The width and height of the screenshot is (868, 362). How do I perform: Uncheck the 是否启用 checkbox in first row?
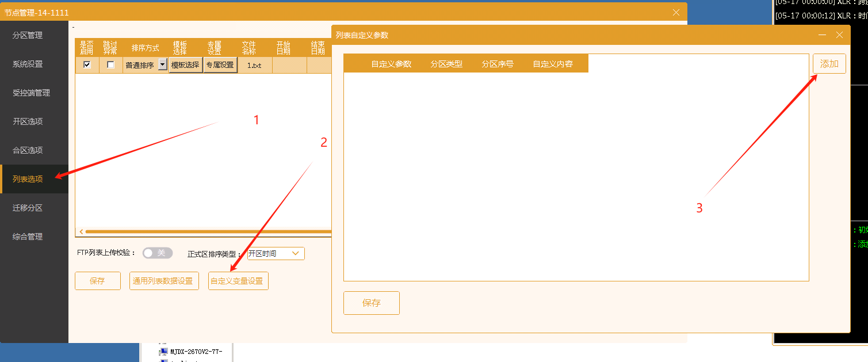[87, 65]
